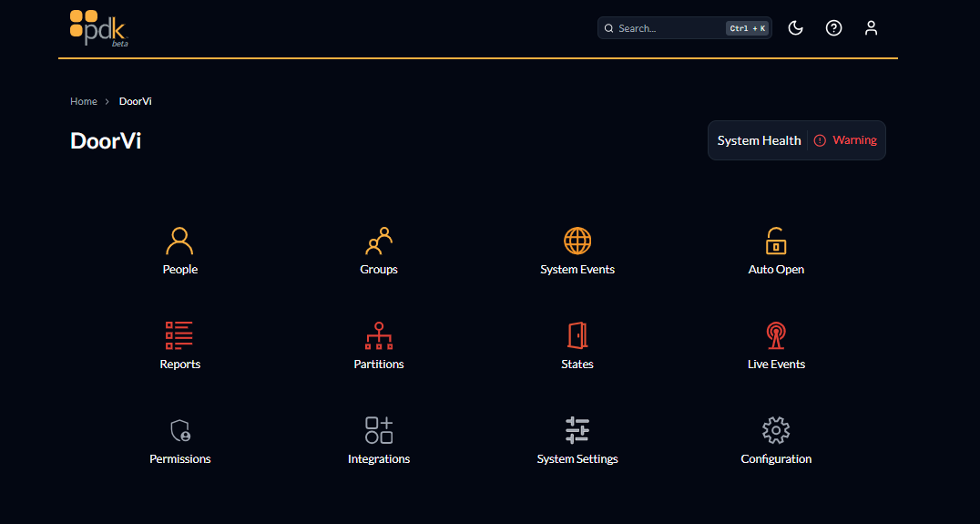Click the Configuration label
980x524 pixels.
tap(776, 459)
